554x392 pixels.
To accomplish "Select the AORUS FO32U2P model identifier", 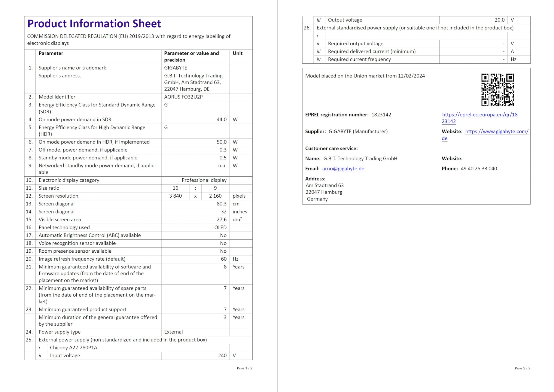I will [183, 97].
